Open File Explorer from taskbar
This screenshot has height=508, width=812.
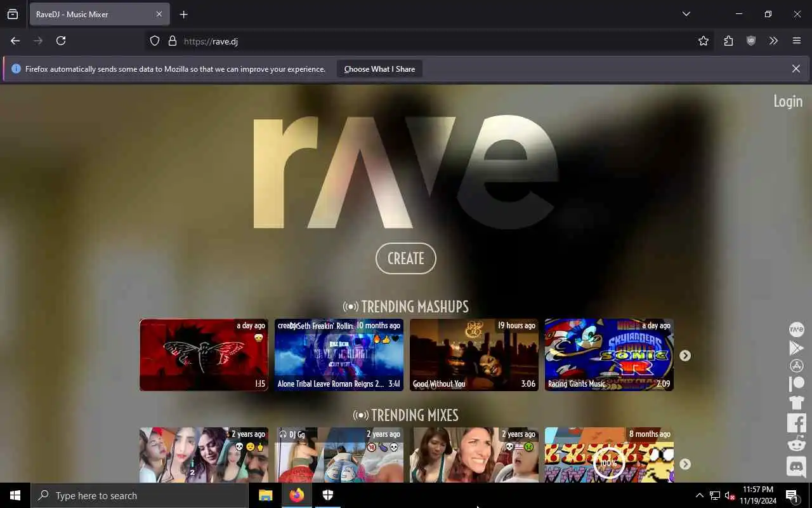tap(266, 495)
